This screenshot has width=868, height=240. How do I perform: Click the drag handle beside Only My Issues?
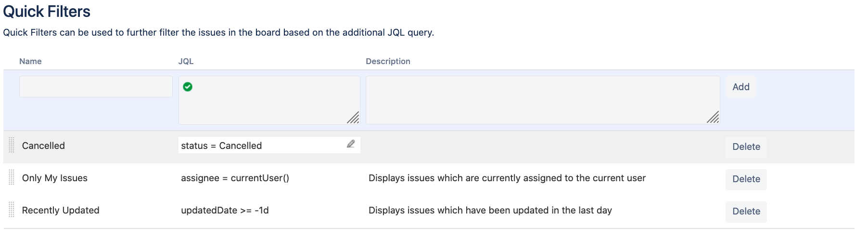click(12, 177)
